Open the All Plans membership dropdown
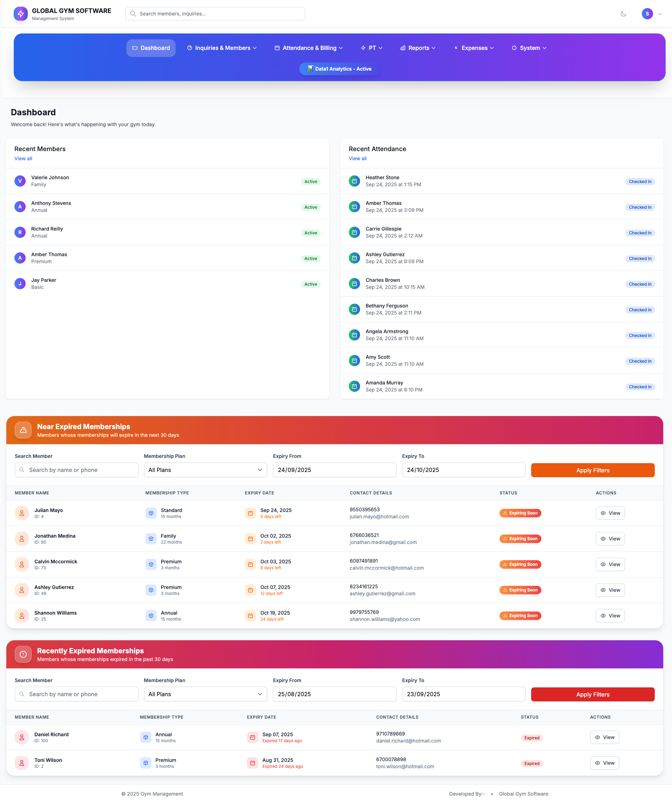 click(x=205, y=470)
